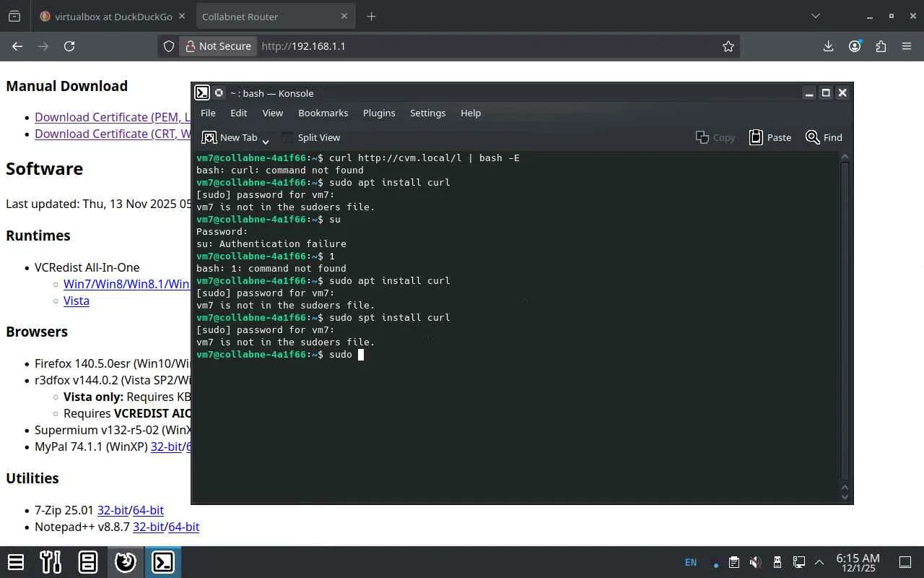Click Split View in Konsole toolbar
The width and height of the screenshot is (924, 578).
310,137
